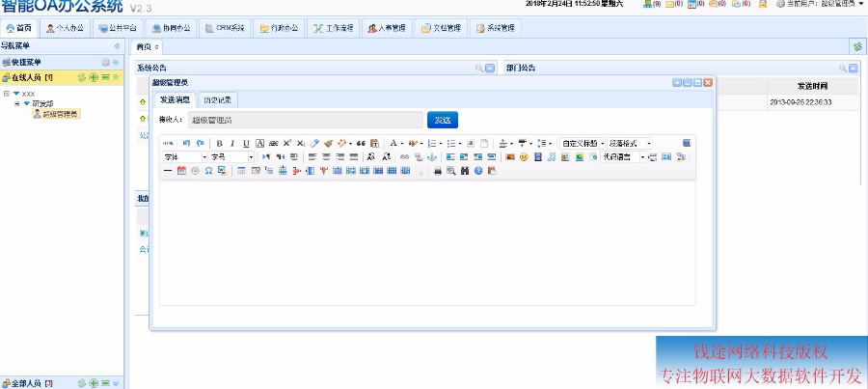Viewport: 868px width, 389px height.
Task: Insert a blockquote with the quote icon
Action: 361,143
